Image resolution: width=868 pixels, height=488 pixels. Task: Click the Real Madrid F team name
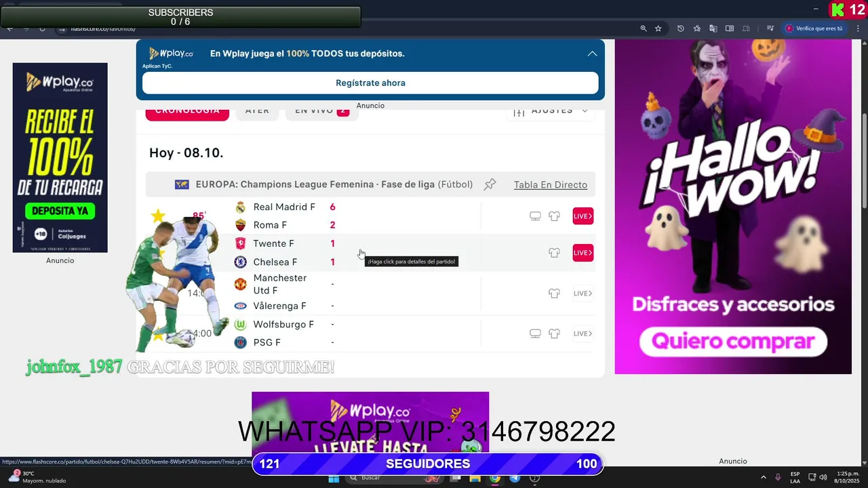click(x=284, y=207)
